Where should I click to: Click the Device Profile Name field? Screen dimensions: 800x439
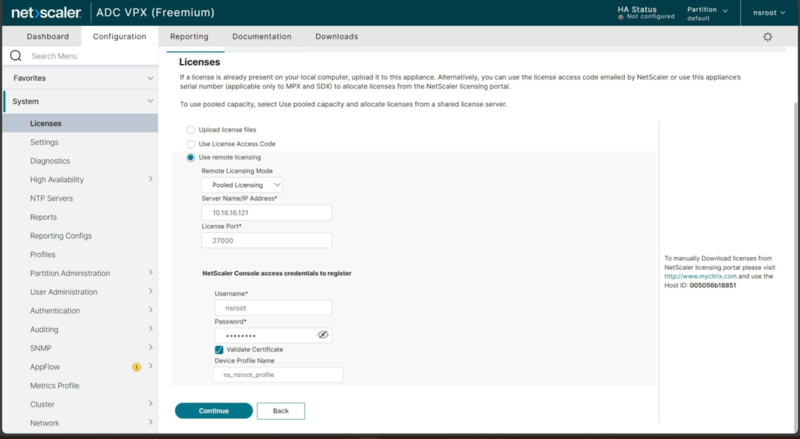278,375
